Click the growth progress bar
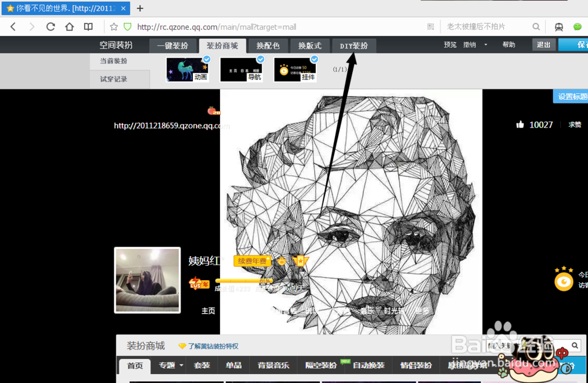 pyautogui.click(x=244, y=281)
